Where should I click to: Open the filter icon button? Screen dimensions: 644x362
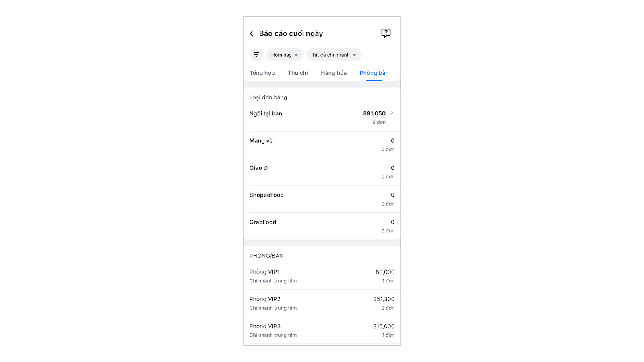pos(256,55)
